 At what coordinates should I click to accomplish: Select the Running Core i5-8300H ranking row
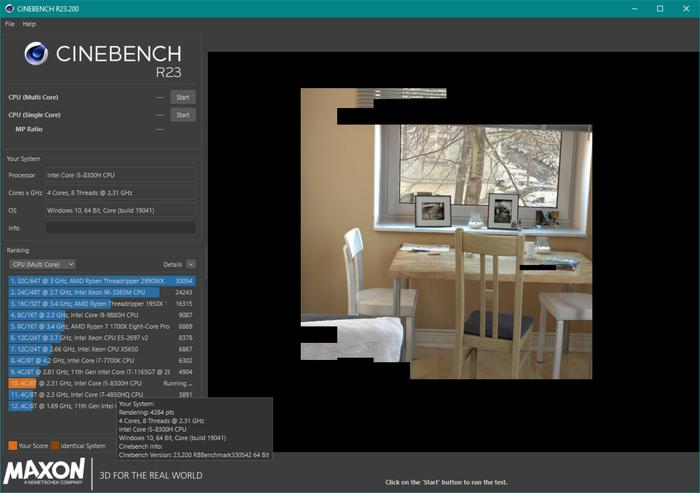pos(102,383)
